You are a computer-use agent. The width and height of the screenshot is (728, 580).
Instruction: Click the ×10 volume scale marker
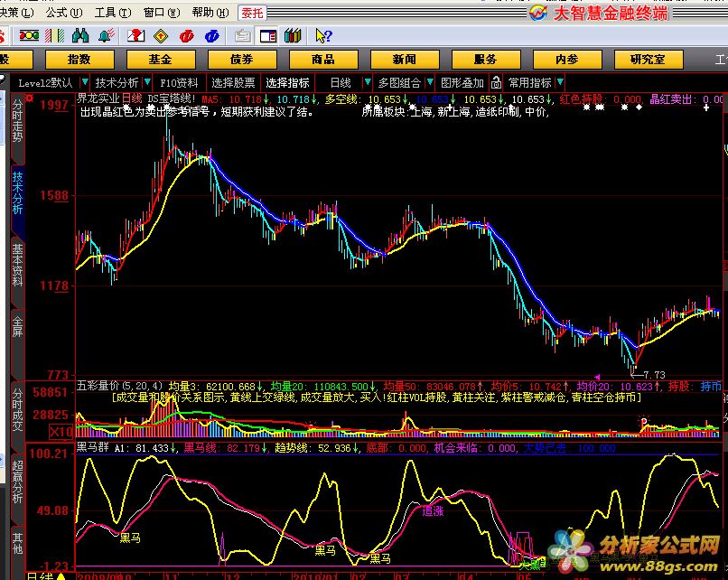click(x=61, y=433)
